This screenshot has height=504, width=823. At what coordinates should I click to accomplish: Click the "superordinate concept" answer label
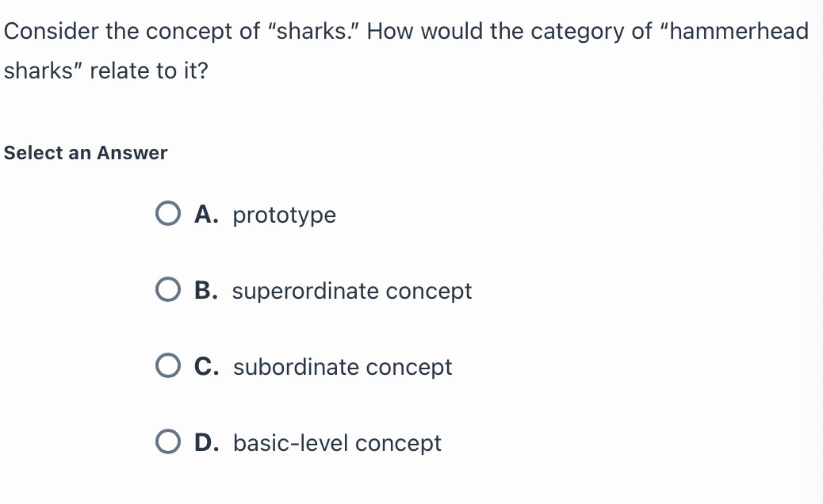[x=352, y=291]
